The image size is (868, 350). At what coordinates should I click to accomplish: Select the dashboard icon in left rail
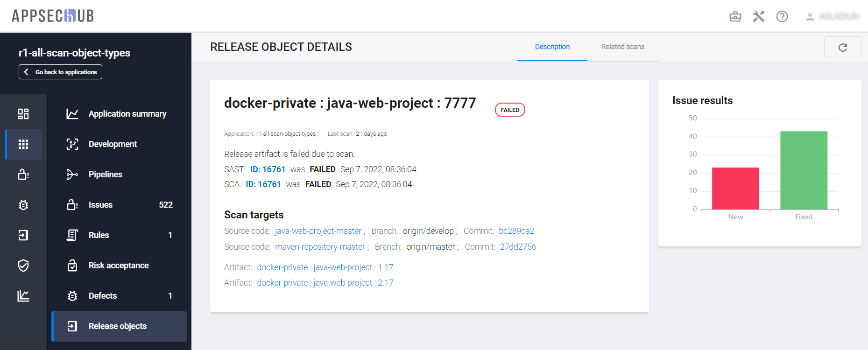[x=23, y=114]
